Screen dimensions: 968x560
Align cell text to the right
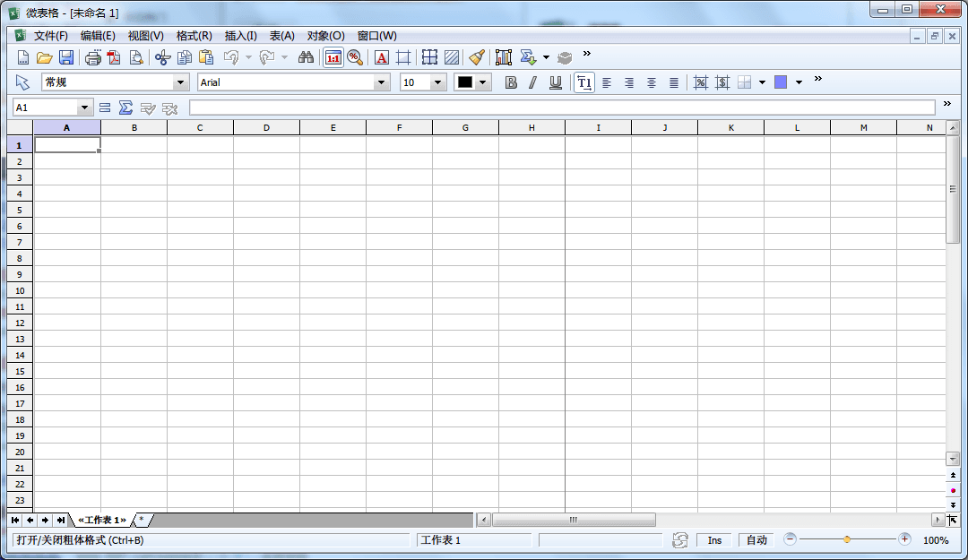(629, 82)
